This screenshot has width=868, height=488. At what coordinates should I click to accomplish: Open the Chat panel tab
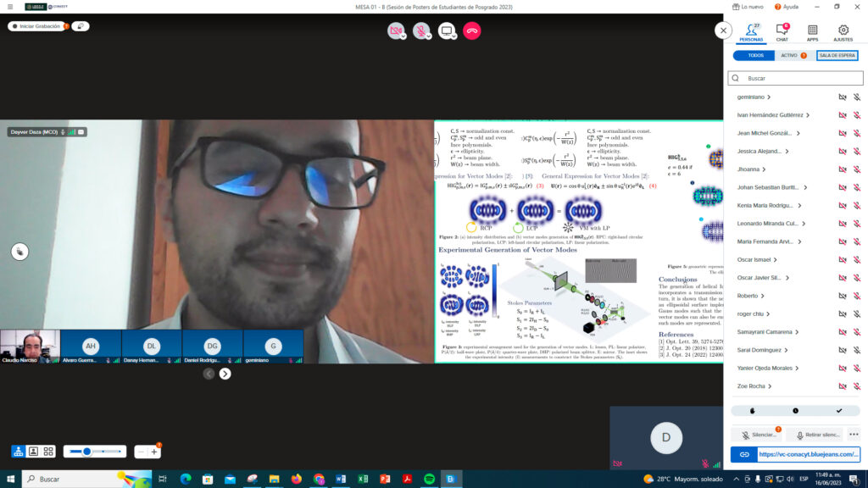pos(782,32)
